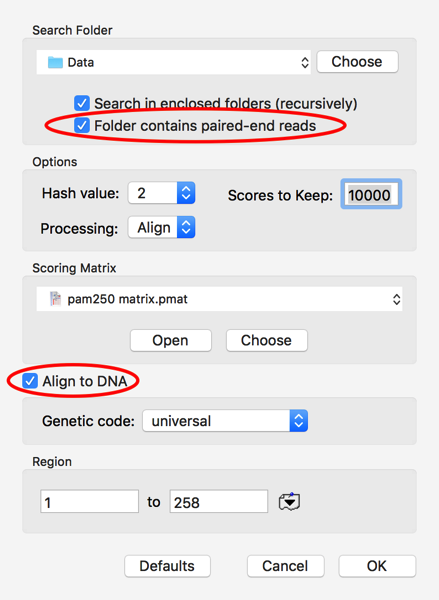Open the Hash value dropdown
439x600 pixels.
point(162,193)
